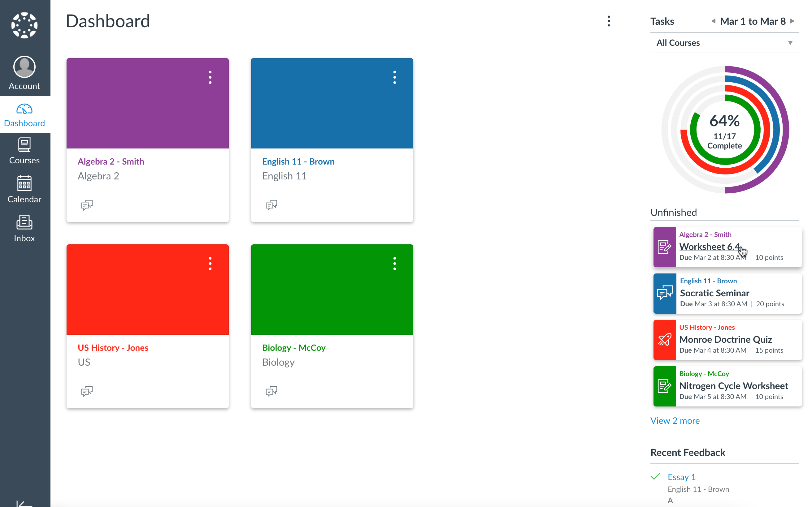The width and height of the screenshot is (812, 507).
Task: Open Essay 1 recent feedback link
Action: [x=681, y=477]
